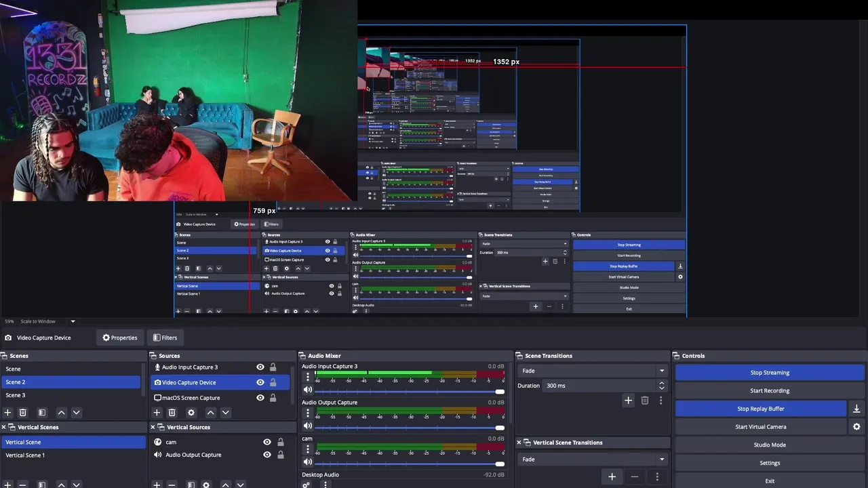
Task: Click Stop Replay Buffer button
Action: pyautogui.click(x=761, y=409)
